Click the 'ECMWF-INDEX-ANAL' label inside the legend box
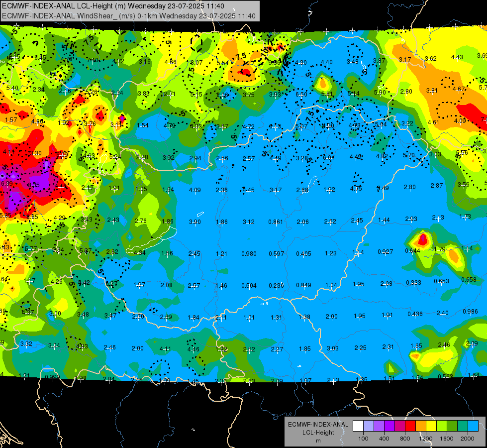The height and width of the screenshot is (448, 487). click(x=318, y=425)
